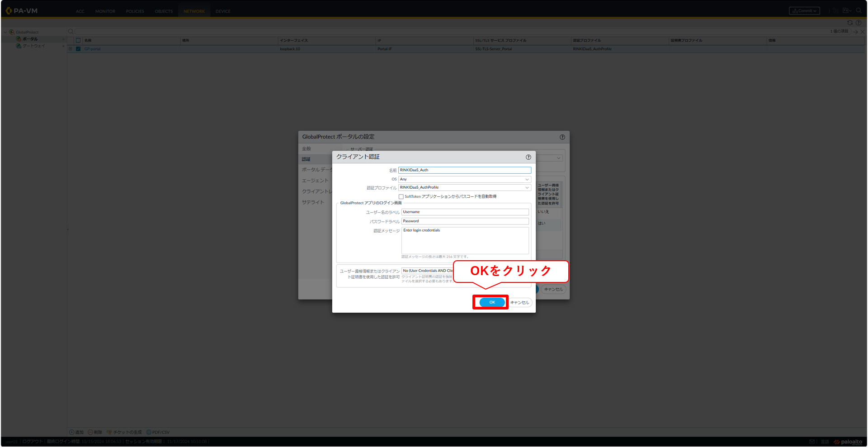868x448 pixels.
Task: Open the OS dropdown set to Any
Action: (x=464, y=179)
